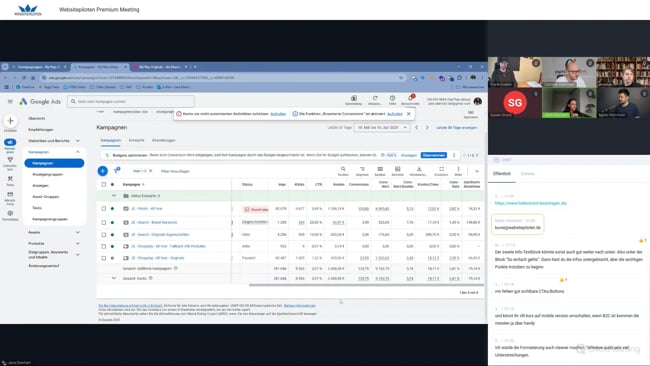Click the Aktualisieren refresh icon
This screenshot has height=366, width=650.
[375, 99]
